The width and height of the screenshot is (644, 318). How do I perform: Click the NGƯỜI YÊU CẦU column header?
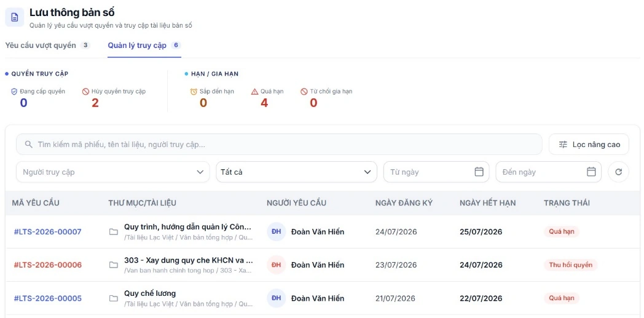297,203
